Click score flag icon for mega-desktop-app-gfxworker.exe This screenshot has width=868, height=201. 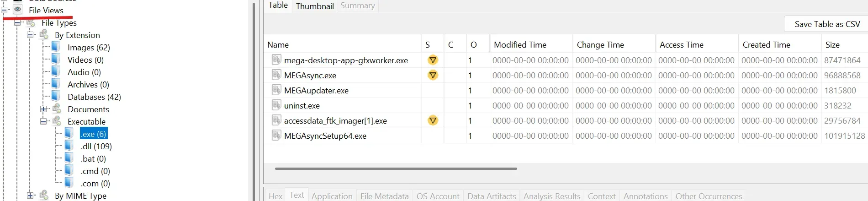tap(433, 60)
